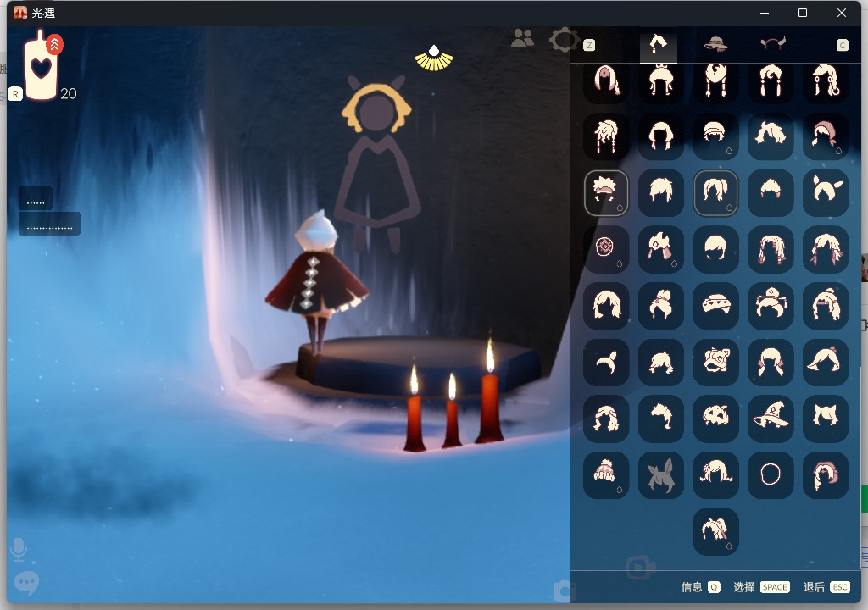Select the flame hair with ring ornament and ribbons
The width and height of the screenshot is (868, 610).
click(661, 248)
